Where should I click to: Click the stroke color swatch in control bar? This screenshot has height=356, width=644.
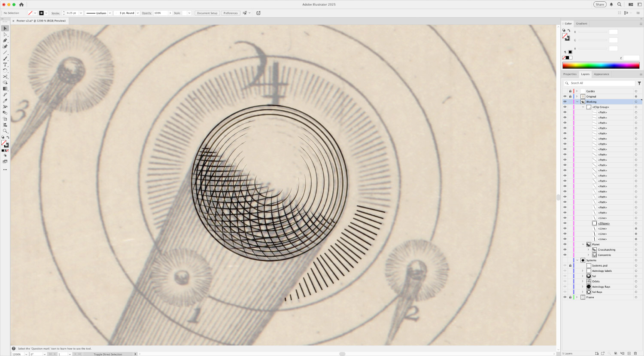(x=42, y=13)
